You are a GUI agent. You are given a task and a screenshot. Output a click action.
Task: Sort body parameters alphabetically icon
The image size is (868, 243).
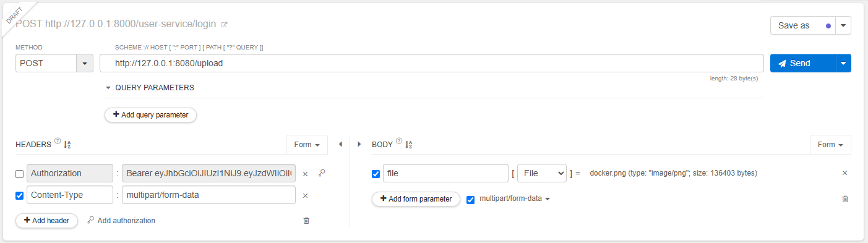coord(408,145)
